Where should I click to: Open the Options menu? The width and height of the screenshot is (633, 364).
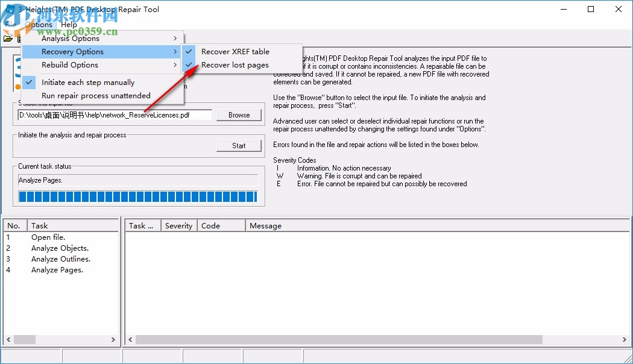point(39,24)
